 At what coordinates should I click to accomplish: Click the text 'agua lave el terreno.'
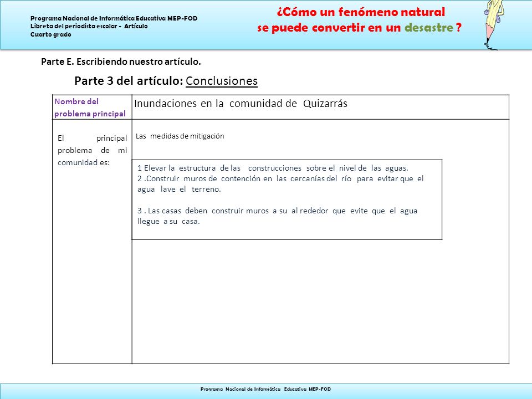pyautogui.click(x=179, y=190)
